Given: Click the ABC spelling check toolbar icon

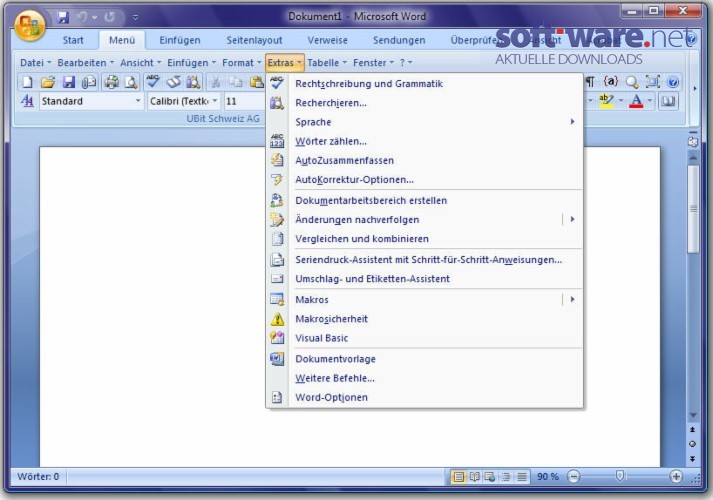Looking at the screenshot, I should pos(153,82).
